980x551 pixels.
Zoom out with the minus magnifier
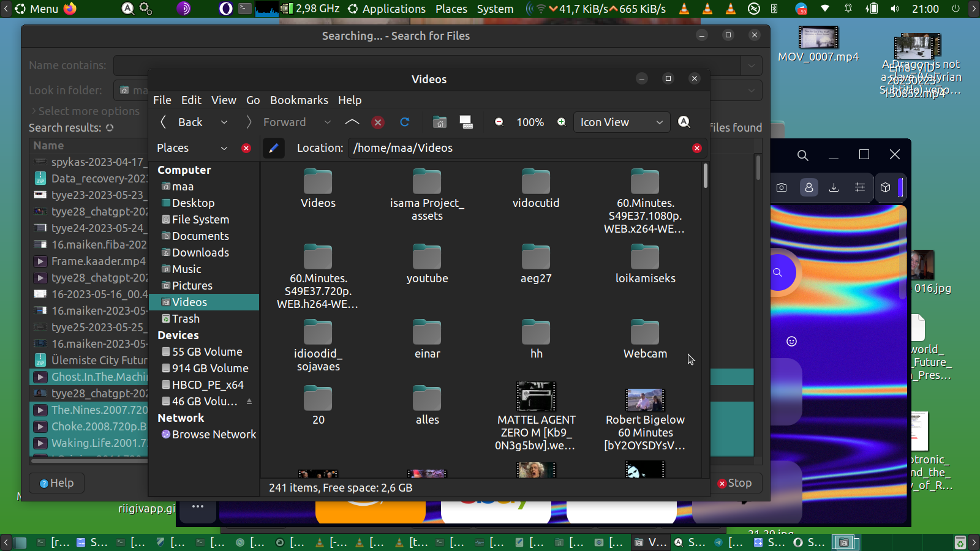[x=499, y=122]
